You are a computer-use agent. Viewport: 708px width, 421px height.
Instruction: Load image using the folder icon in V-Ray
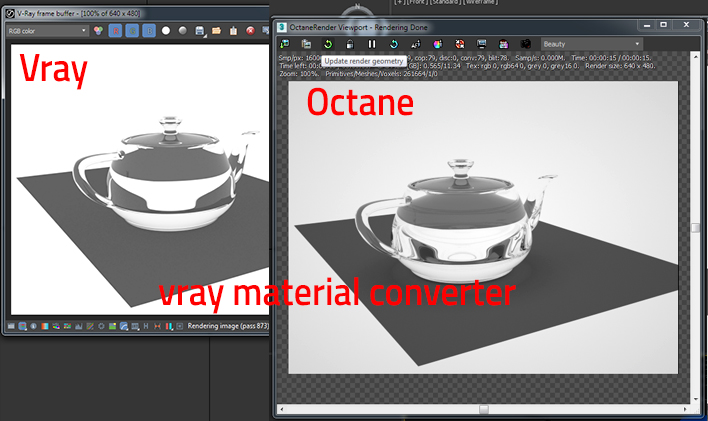coord(216,31)
